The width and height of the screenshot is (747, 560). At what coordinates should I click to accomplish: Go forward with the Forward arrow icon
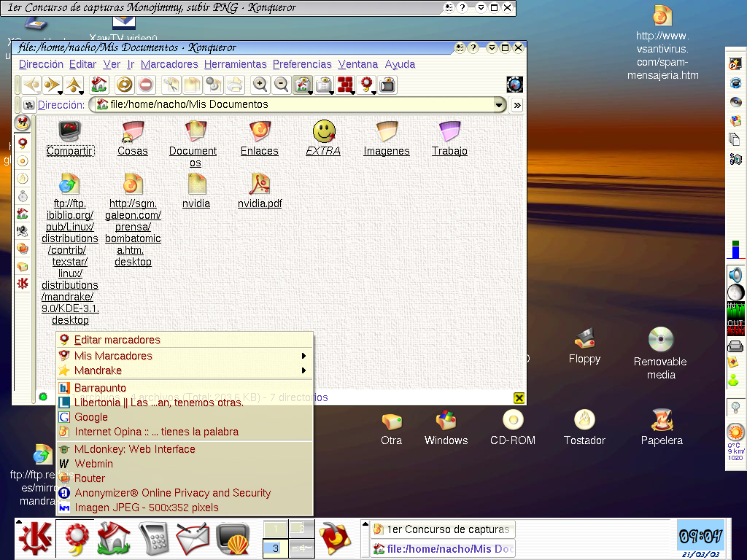pyautogui.click(x=51, y=85)
